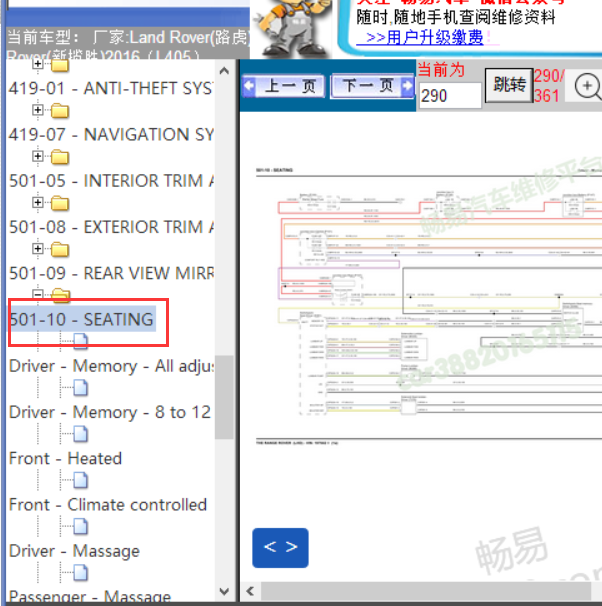
Task: Go to next page with 下一页
Action: coord(372,87)
